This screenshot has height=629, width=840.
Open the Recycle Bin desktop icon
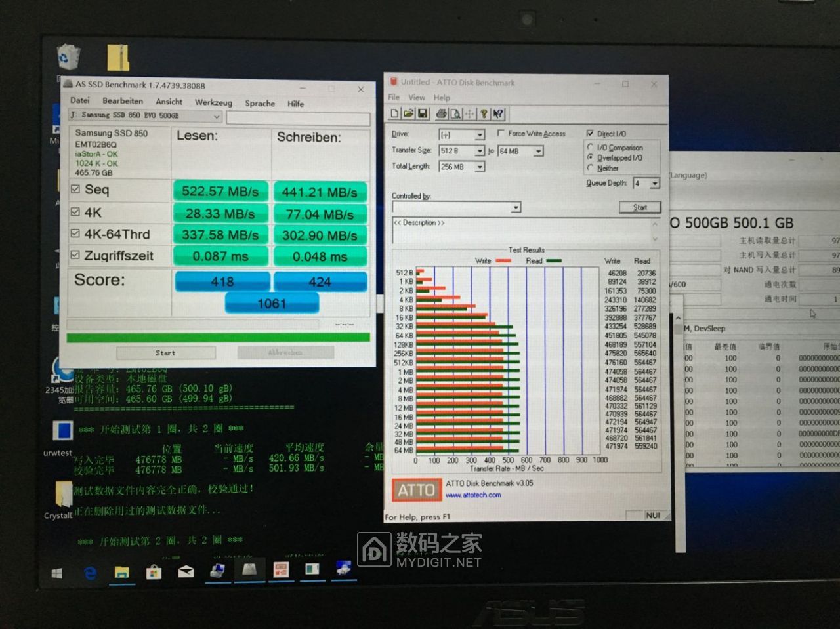pos(68,56)
